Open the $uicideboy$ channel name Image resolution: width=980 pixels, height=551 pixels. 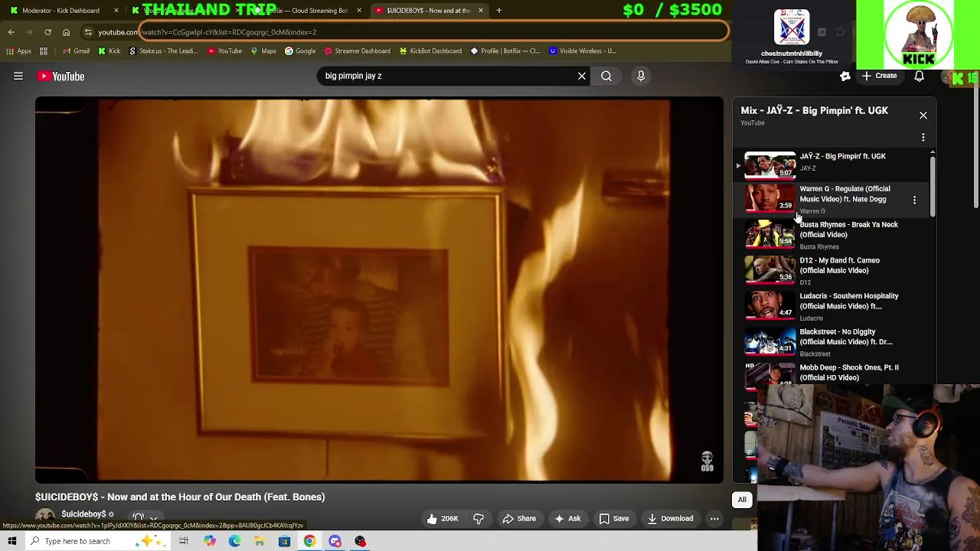[83, 514]
